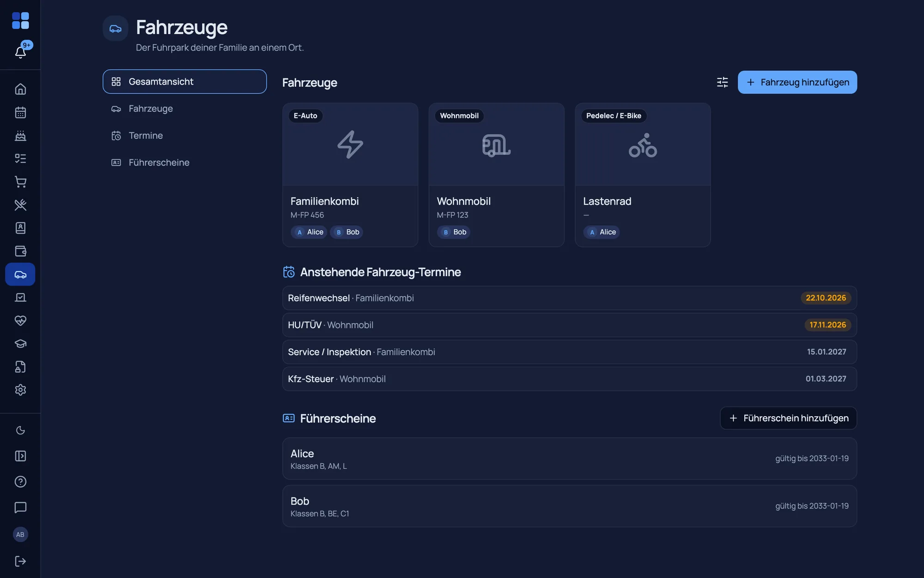This screenshot has height=578, width=924.
Task: Open contacts book icon in sidebar
Action: tap(20, 228)
